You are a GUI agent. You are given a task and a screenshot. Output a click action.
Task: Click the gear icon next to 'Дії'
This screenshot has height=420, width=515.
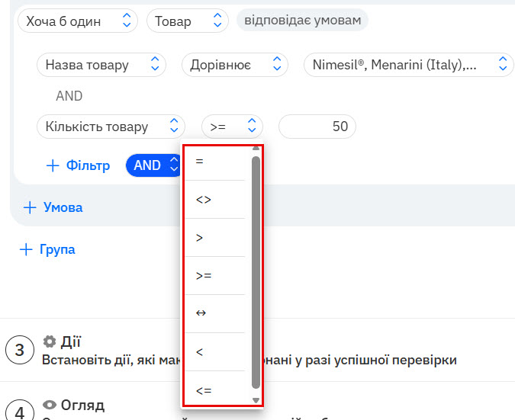pos(50,341)
